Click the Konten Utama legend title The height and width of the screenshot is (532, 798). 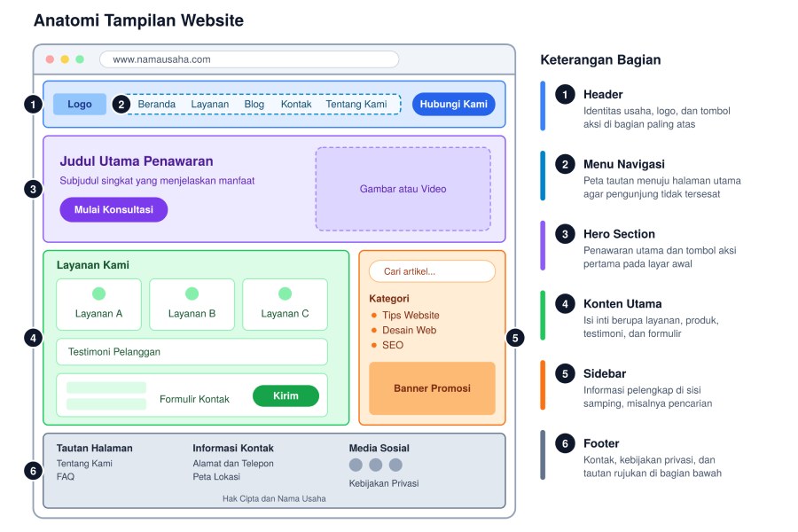click(x=622, y=303)
